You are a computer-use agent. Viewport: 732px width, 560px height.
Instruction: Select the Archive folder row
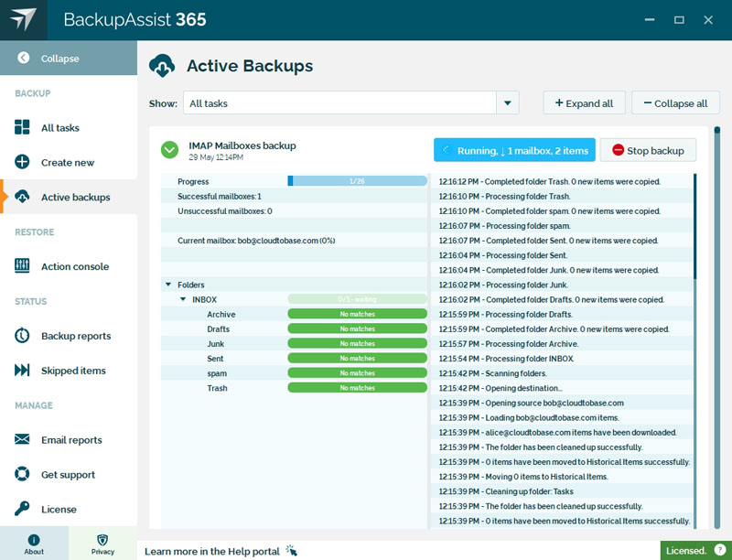(294, 314)
